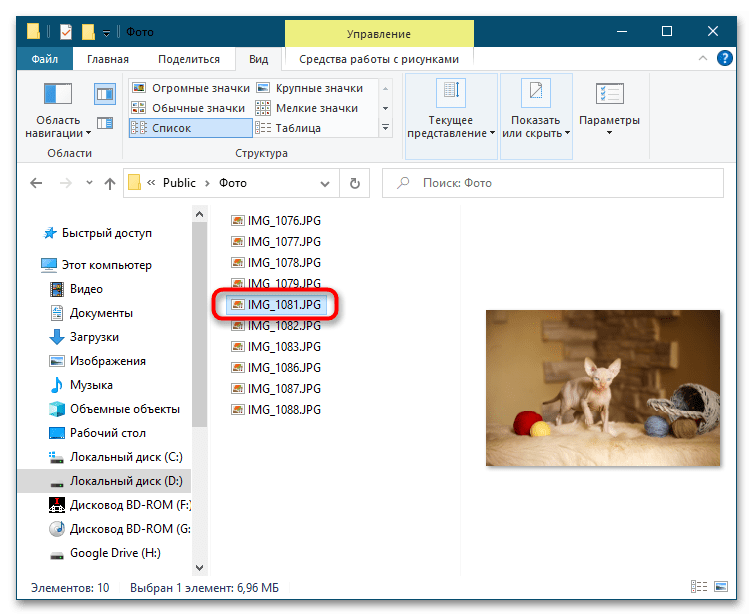Click the cat photo preview thumbnail
This screenshot has height=616, width=753.
603,388
